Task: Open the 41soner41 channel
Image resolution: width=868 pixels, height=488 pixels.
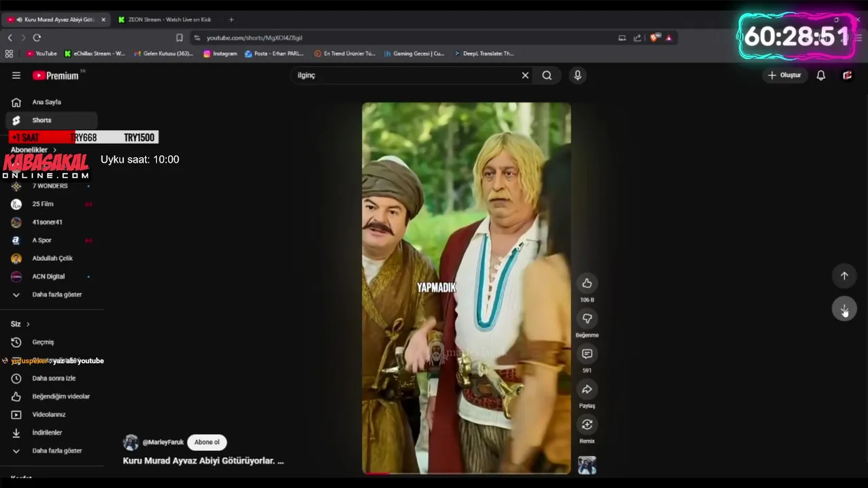Action: coord(52,222)
